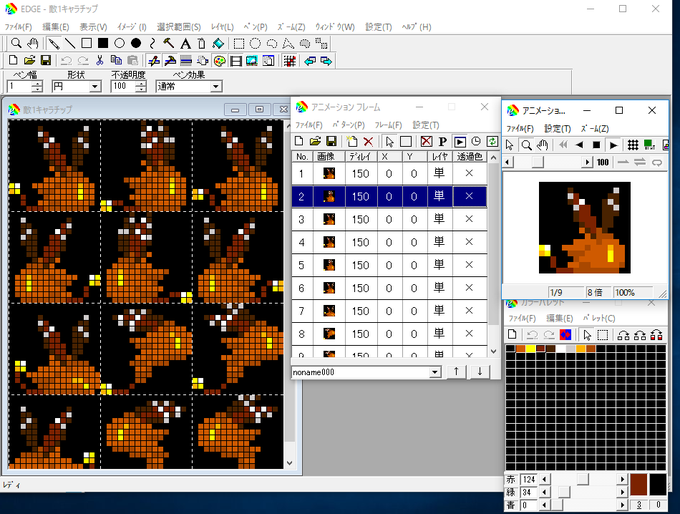Open the ファイル(F) menu in main window
The width and height of the screenshot is (680, 514).
[x=18, y=27]
